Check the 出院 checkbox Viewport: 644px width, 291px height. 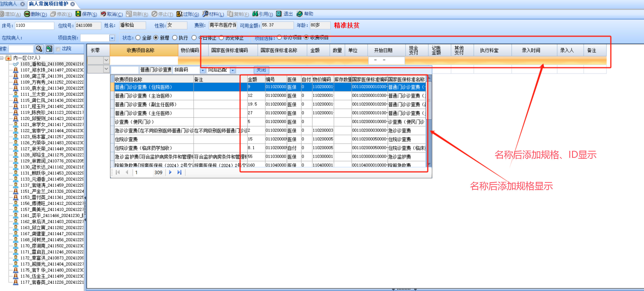(x=58, y=49)
